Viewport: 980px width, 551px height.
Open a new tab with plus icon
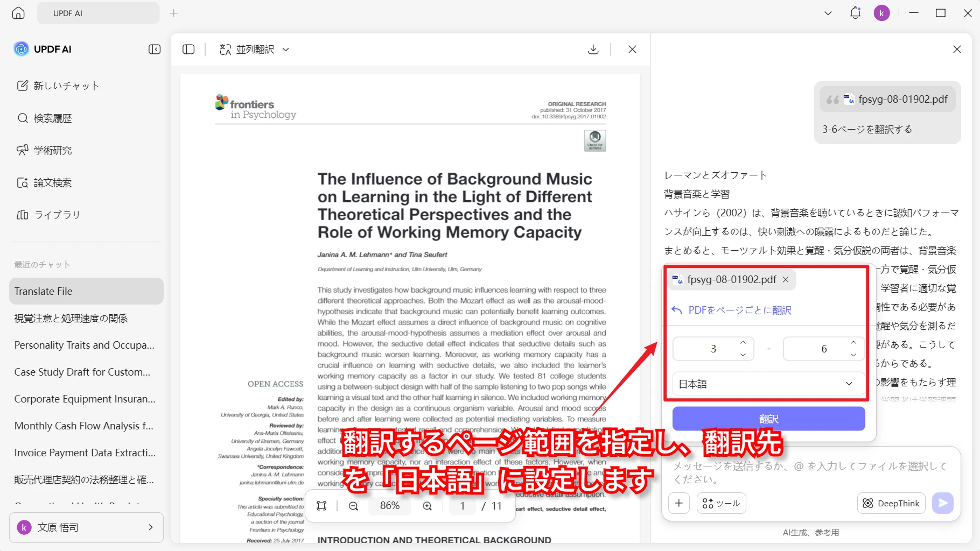173,13
